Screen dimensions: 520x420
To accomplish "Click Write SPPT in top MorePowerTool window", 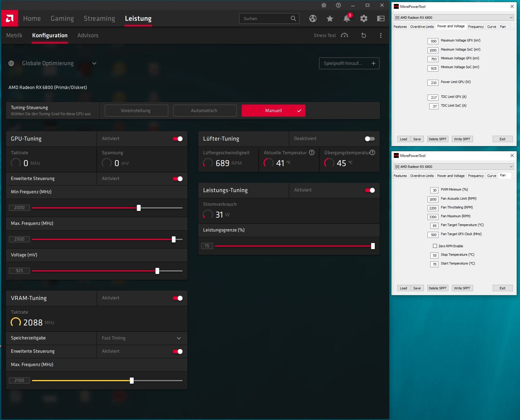I will coord(462,139).
